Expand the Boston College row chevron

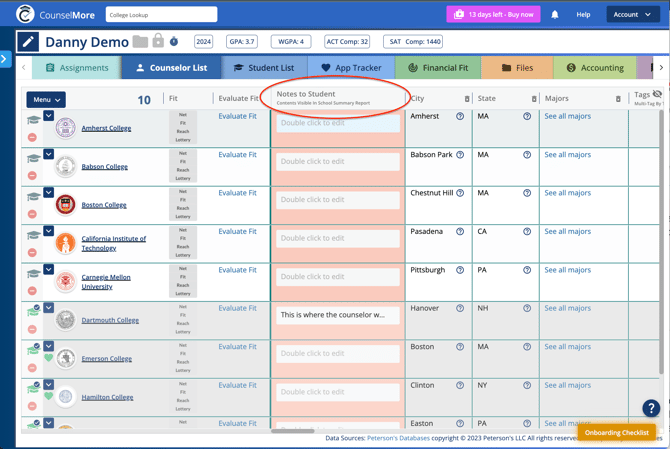pos(49,192)
